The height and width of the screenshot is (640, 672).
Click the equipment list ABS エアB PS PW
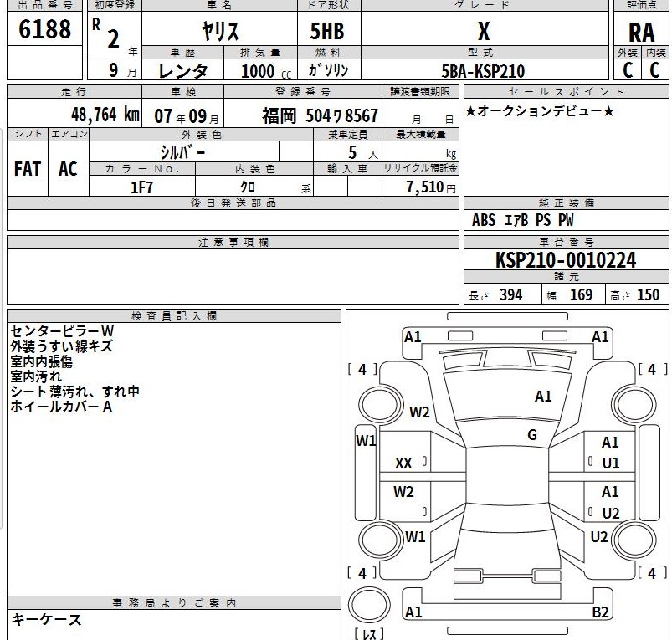(522, 220)
